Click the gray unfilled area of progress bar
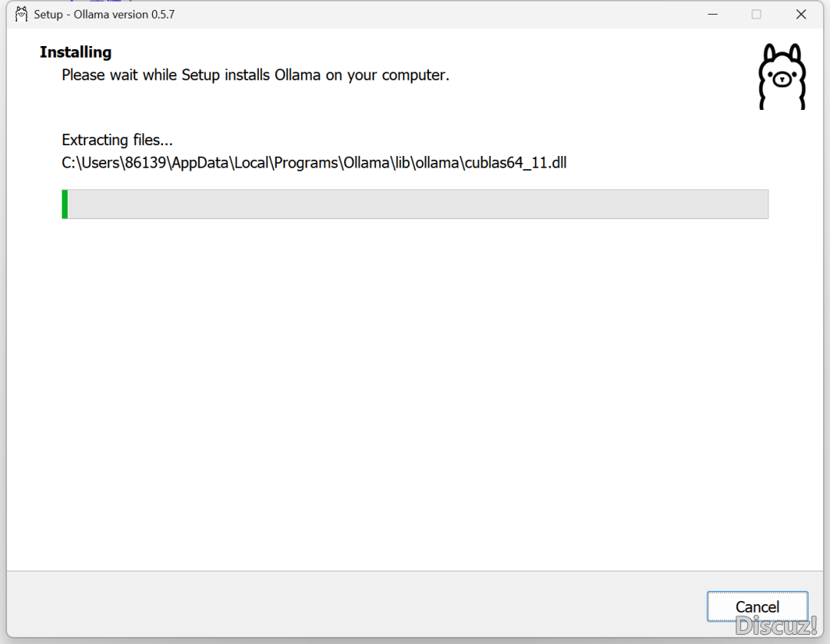Image resolution: width=830 pixels, height=644 pixels. (x=417, y=204)
